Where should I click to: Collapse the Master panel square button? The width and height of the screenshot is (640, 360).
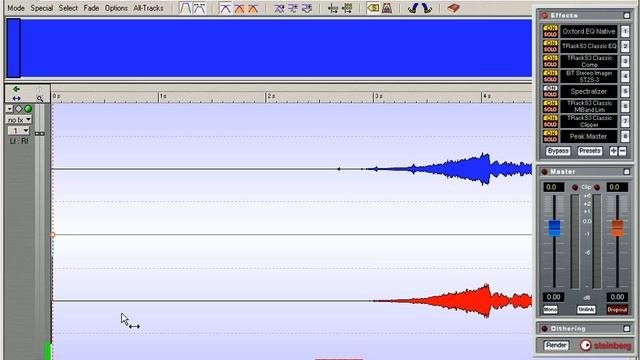[627, 172]
